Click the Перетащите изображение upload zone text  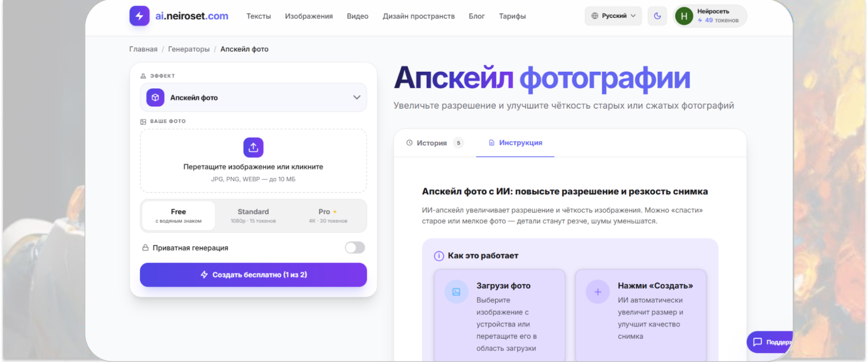coord(253,167)
